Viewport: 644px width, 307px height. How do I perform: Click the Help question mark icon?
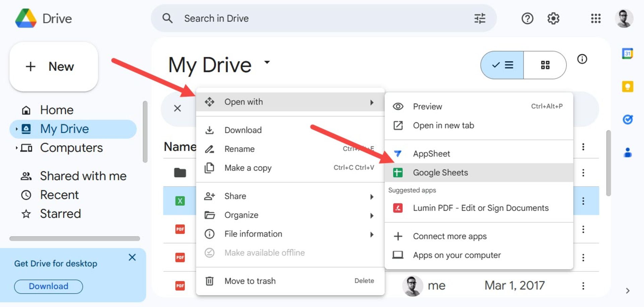click(x=527, y=18)
